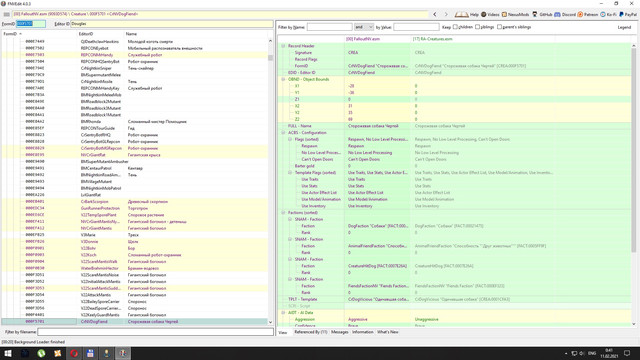Open the orange taskbar app icon

coord(58,353)
